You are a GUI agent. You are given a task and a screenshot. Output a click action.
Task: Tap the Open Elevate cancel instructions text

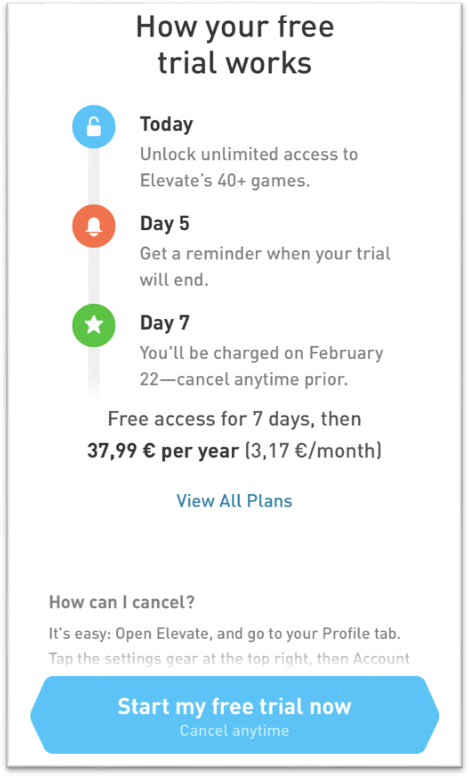point(225,634)
